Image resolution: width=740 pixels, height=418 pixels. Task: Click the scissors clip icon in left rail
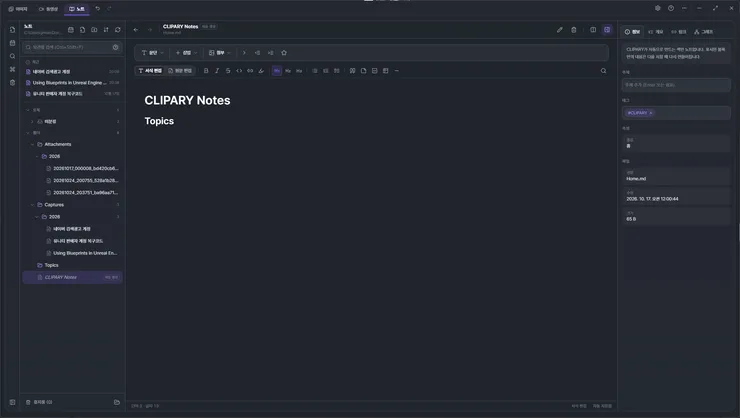[12, 69]
